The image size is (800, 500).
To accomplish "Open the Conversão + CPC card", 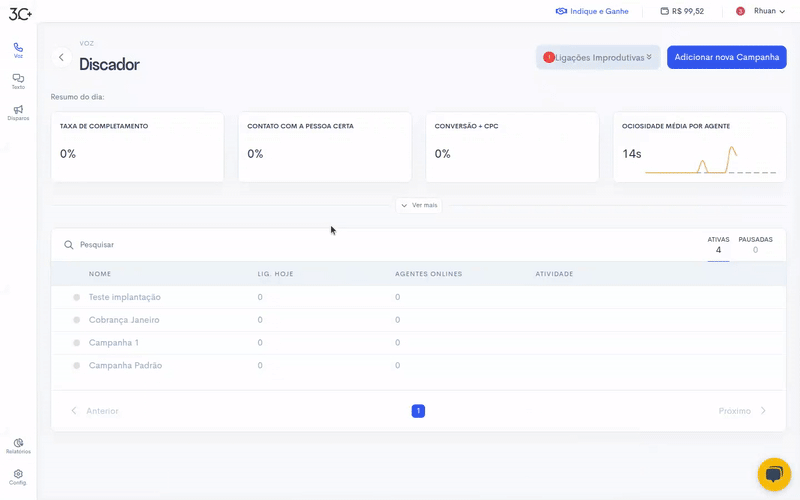I will tap(512, 147).
